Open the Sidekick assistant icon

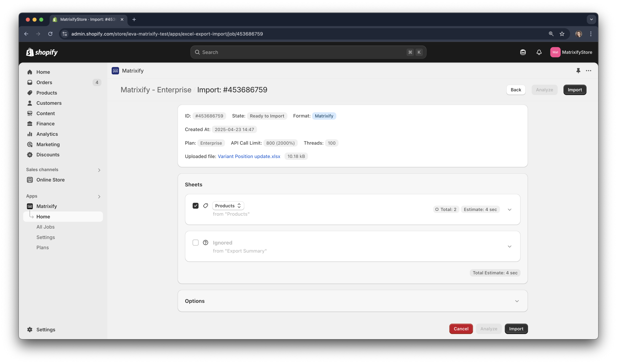pyautogui.click(x=523, y=52)
